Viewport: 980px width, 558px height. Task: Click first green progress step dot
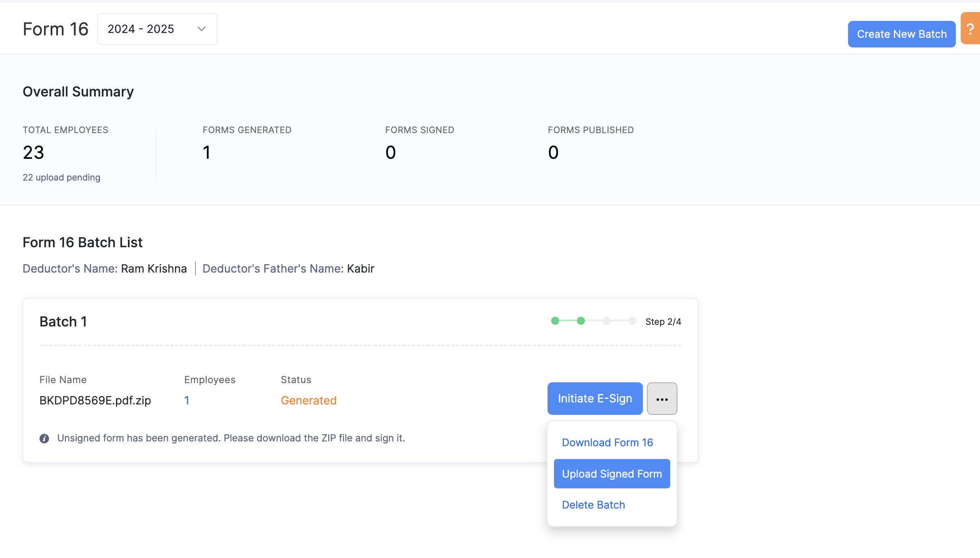pos(555,321)
